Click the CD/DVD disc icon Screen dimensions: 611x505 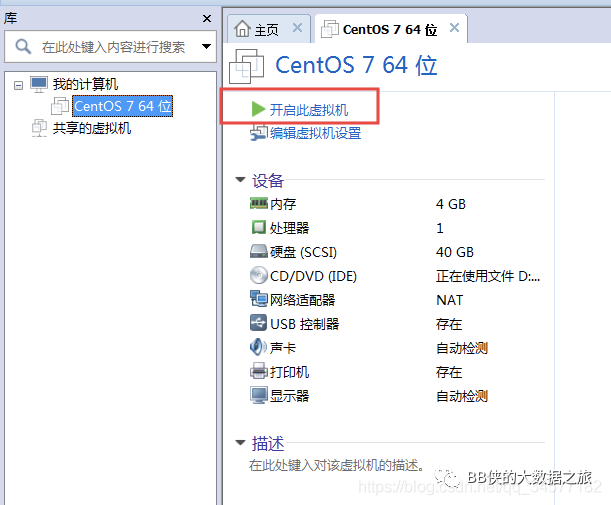259,275
